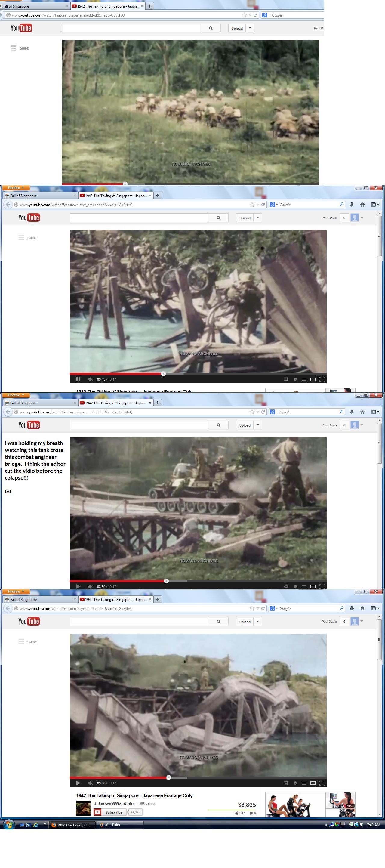Screen dimensions: 385x868
Task: Open settings gear in the 03:56 player
Action: click(x=286, y=783)
